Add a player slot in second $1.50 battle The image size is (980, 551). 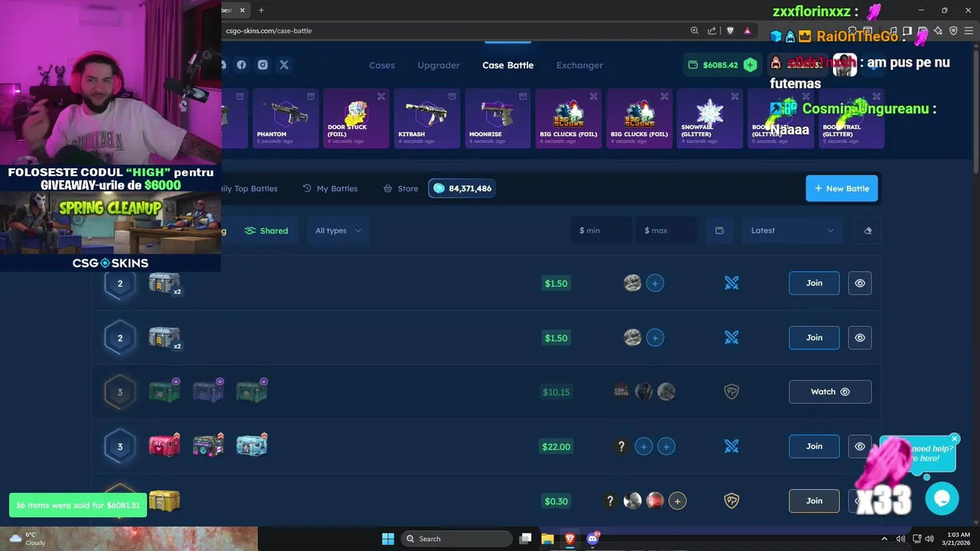click(655, 337)
